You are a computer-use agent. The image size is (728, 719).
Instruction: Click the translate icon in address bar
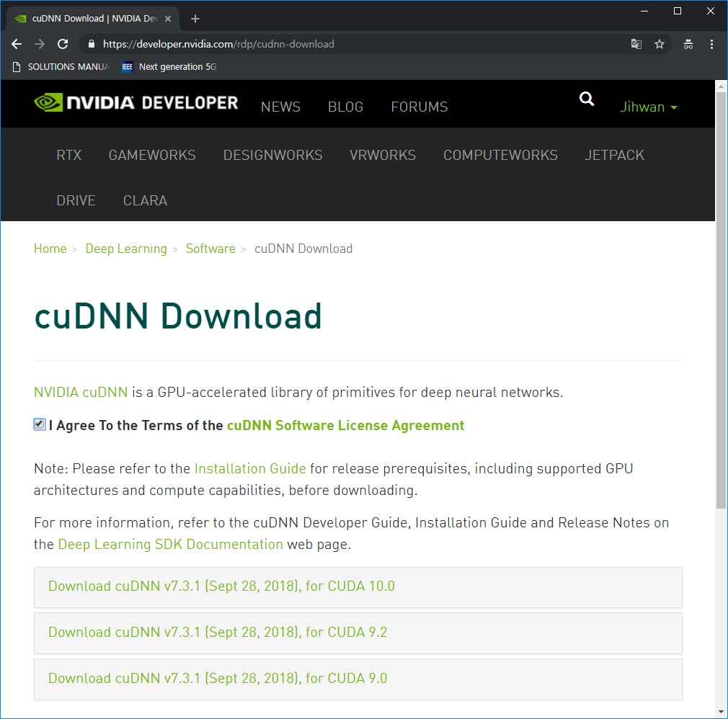(636, 44)
